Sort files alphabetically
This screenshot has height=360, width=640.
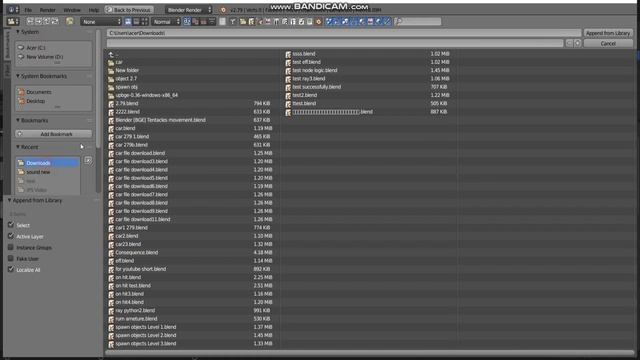coord(187,21)
